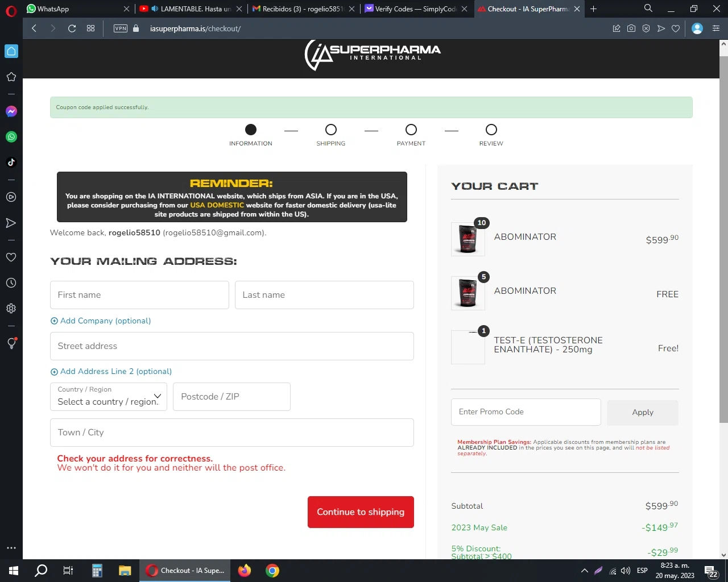
Task: Search tabs with magnifier icon
Action: click(x=648, y=9)
